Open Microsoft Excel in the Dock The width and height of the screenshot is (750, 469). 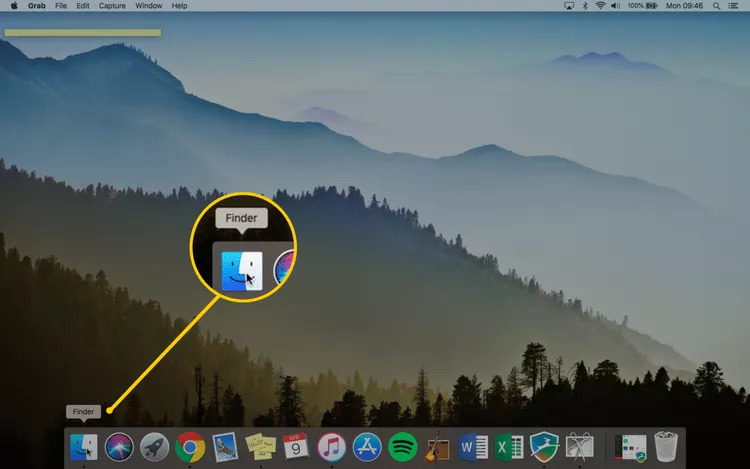click(x=508, y=446)
